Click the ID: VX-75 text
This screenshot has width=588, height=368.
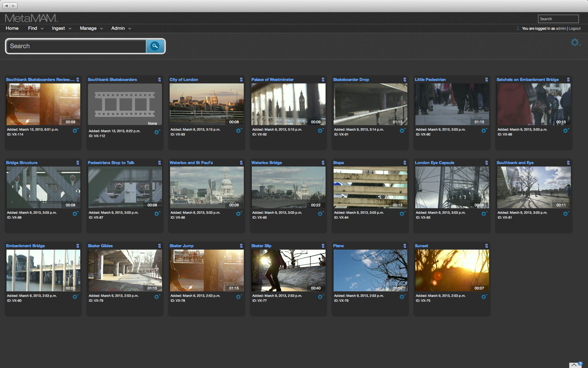pos(423,301)
